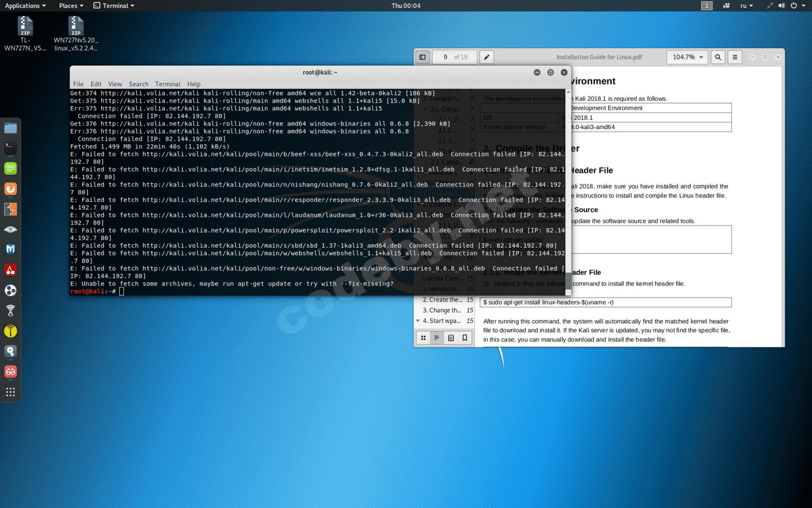Click the pencil annotate icon in PDF toolbar

point(487,57)
